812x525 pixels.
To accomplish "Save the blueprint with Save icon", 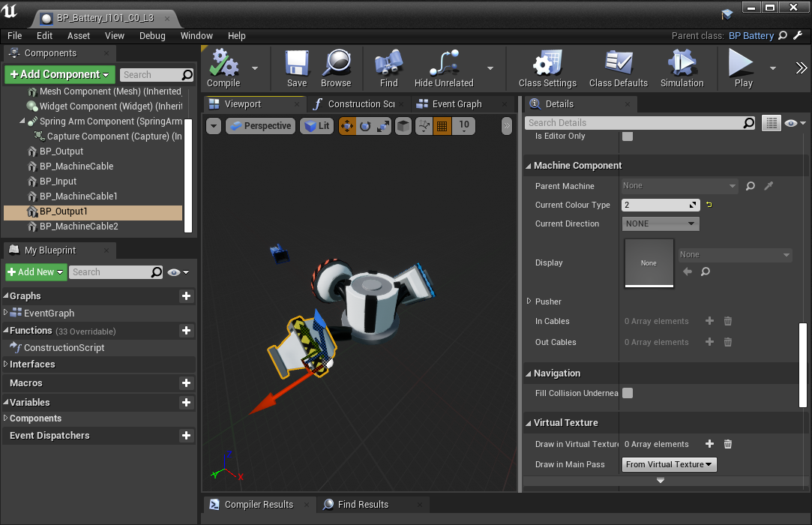I will (297, 64).
